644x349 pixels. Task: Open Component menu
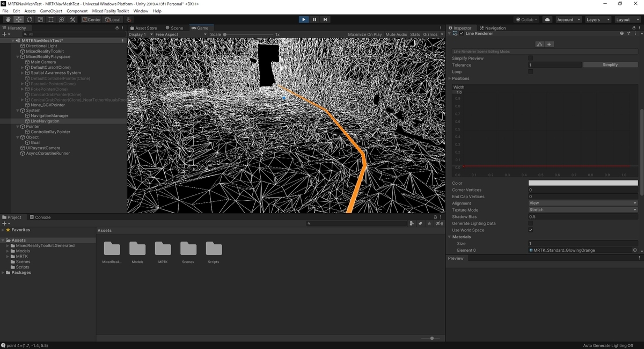click(x=77, y=11)
